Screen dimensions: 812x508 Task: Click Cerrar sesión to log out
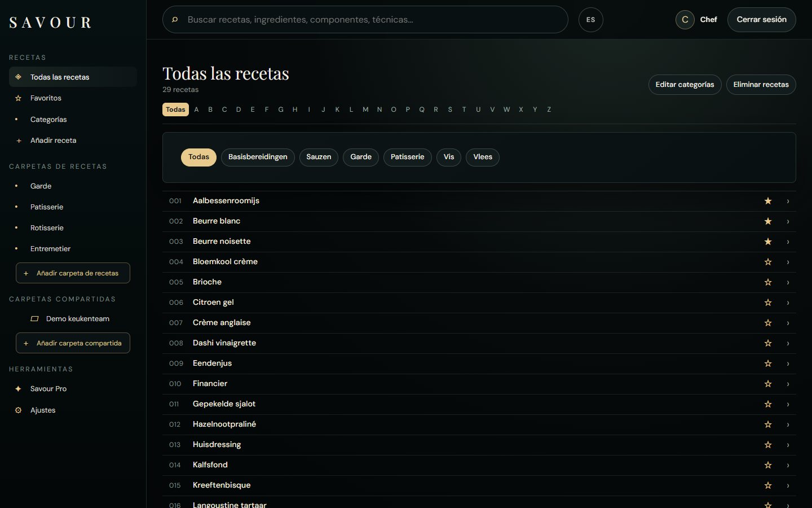[x=761, y=20]
